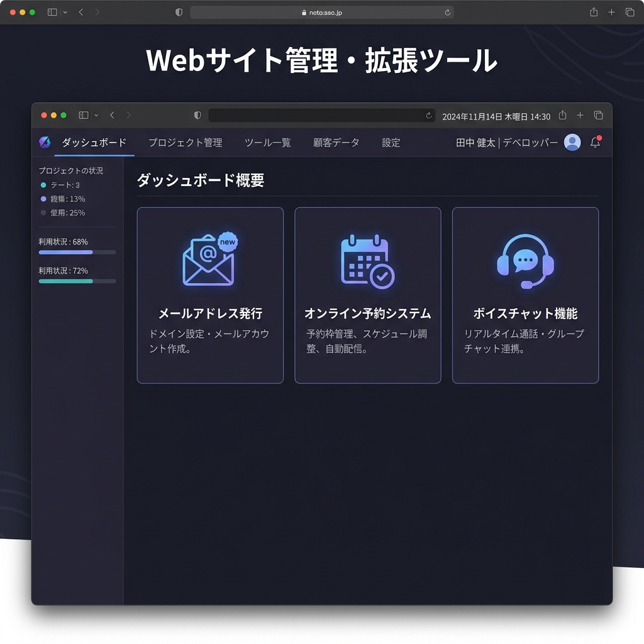Click the headset voice chat icon
644x644 pixels.
click(x=525, y=261)
